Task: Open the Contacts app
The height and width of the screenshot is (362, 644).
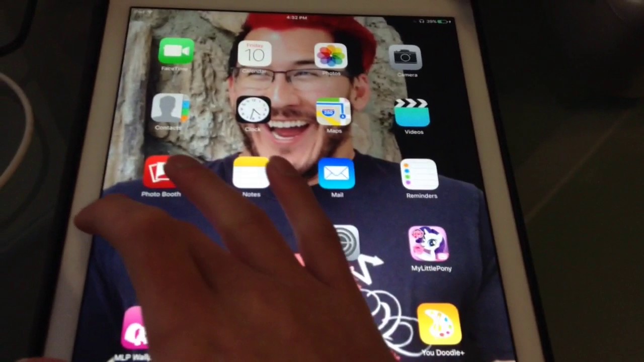Action: [x=171, y=108]
